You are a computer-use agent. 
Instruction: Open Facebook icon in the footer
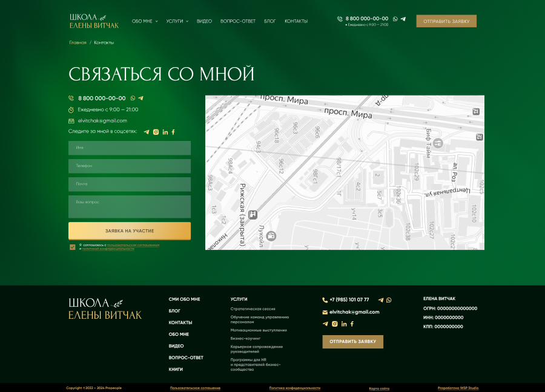[x=352, y=324]
